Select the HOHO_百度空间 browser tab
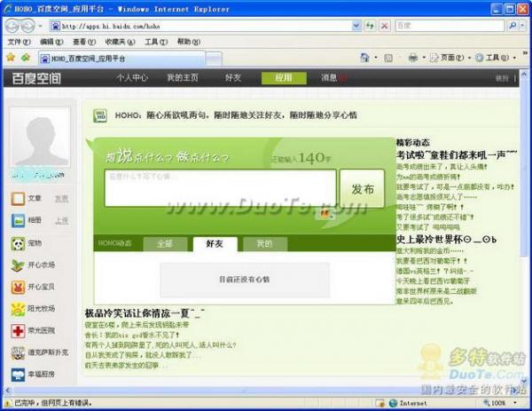Image resolution: width=532 pixels, height=411 pixels. 121,59
